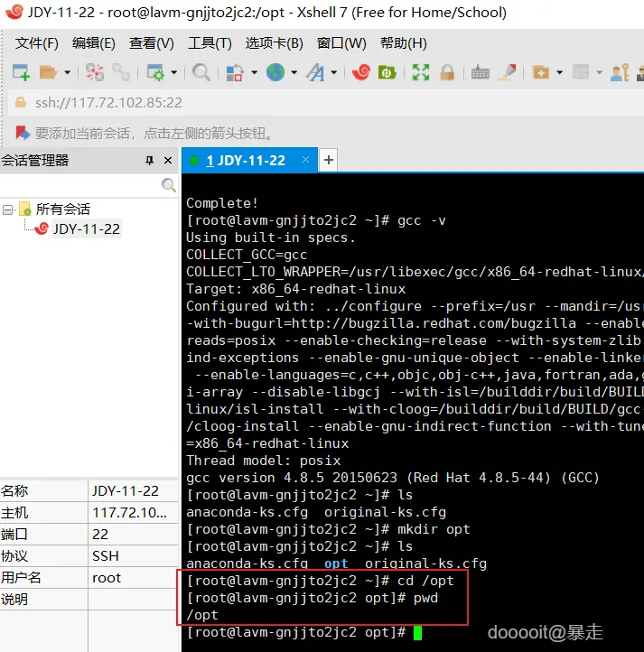Click the Open folder toolbar icon
This screenshot has width=644, height=652.
pos(48,73)
